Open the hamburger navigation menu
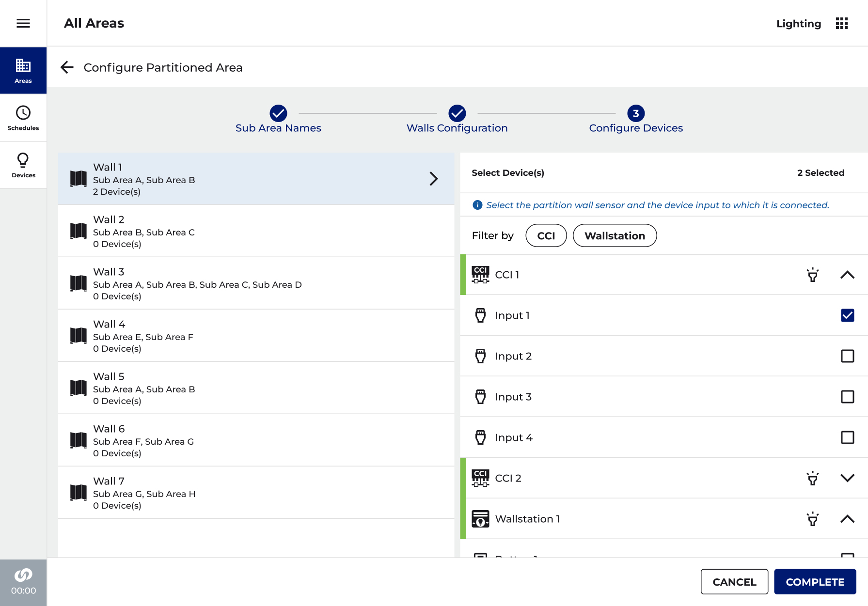Viewport: 868px width, 606px height. pos(23,23)
